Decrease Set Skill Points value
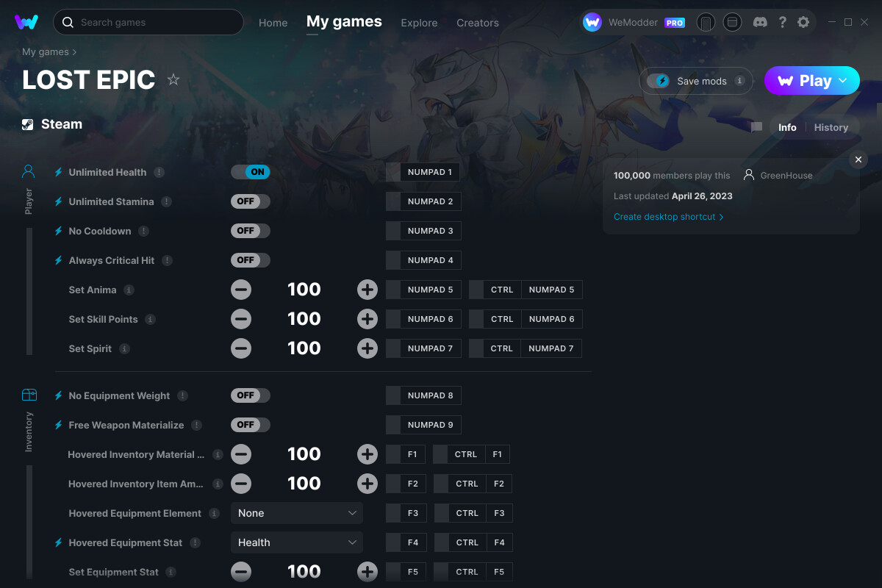 click(x=241, y=319)
